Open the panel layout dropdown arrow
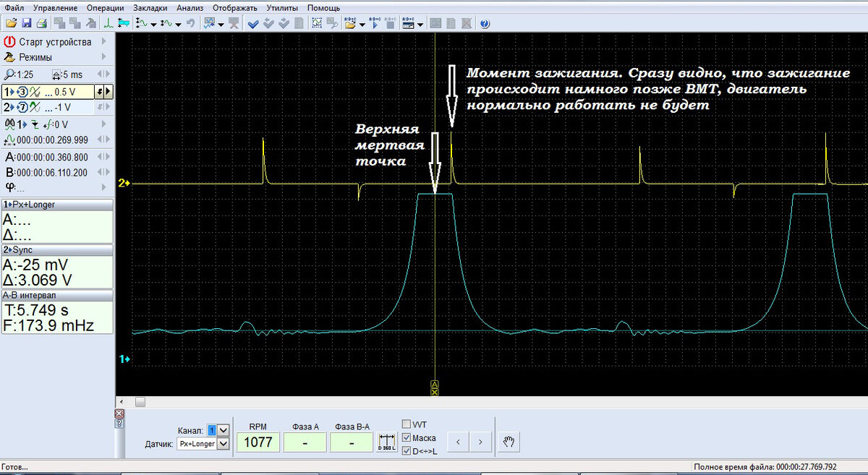This screenshot has width=868, height=475. [x=420, y=25]
